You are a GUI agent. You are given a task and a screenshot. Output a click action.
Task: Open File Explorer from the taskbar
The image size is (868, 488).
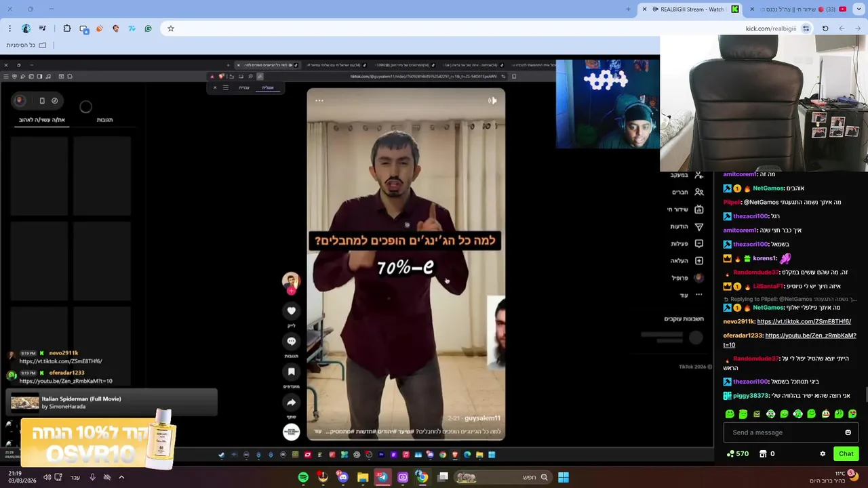coord(363,477)
